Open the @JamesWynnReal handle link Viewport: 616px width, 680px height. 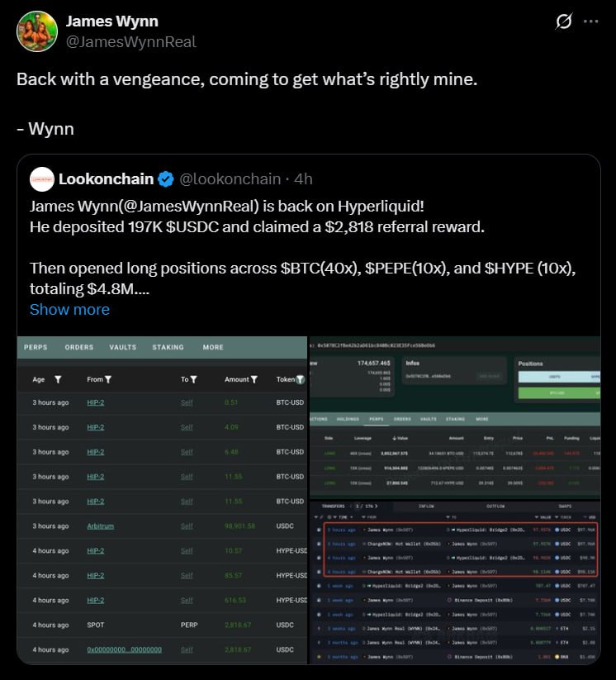coord(130,41)
